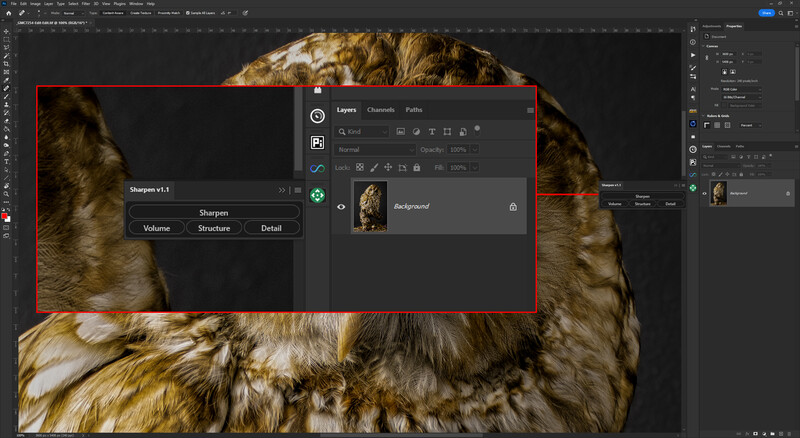Click the Pi plugin icon in enlarged inset

coord(317,142)
